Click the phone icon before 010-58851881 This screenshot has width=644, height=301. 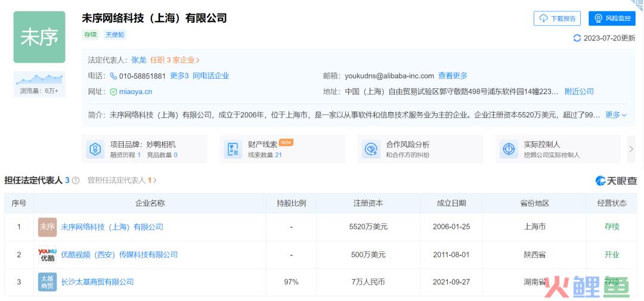coord(113,76)
